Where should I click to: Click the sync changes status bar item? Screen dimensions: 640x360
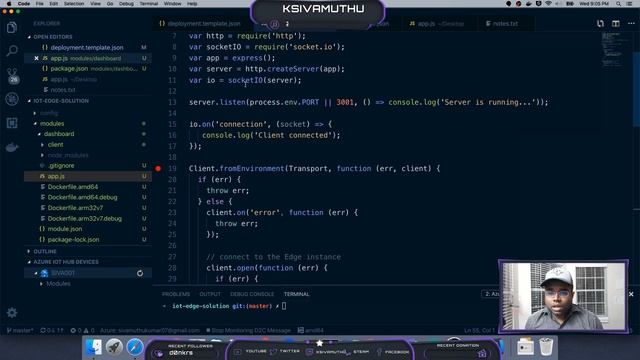pyautogui.click(x=52, y=330)
